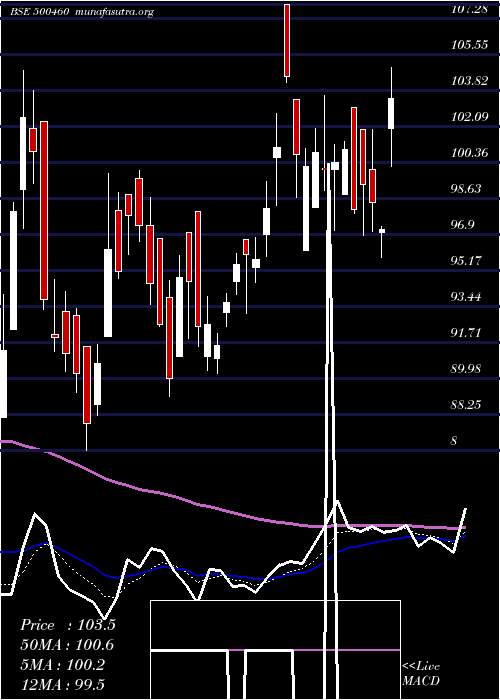Click the '5MA : 100.2' readout
The width and height of the screenshot is (500, 700).
(x=63, y=665)
